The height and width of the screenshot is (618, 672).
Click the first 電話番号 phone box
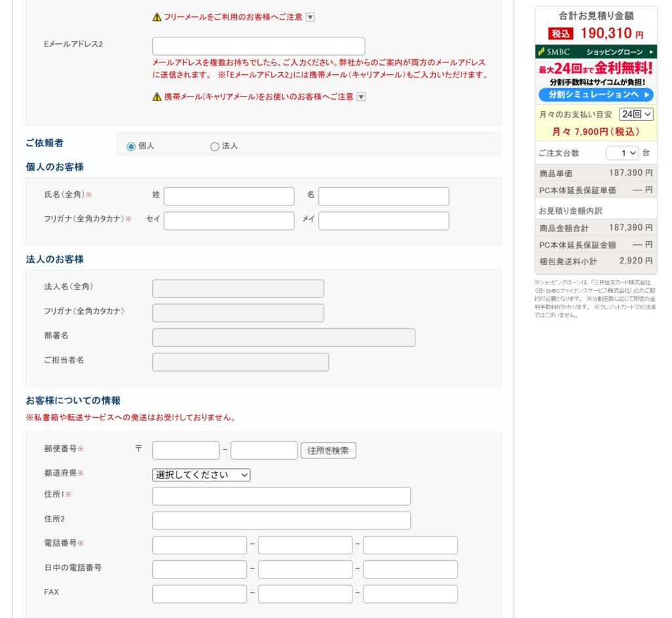coord(199,545)
